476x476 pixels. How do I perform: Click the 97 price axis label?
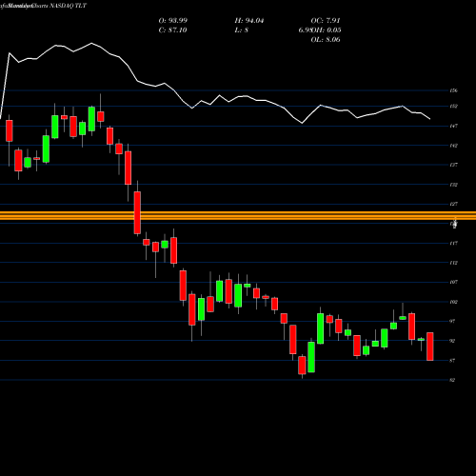click(452, 322)
